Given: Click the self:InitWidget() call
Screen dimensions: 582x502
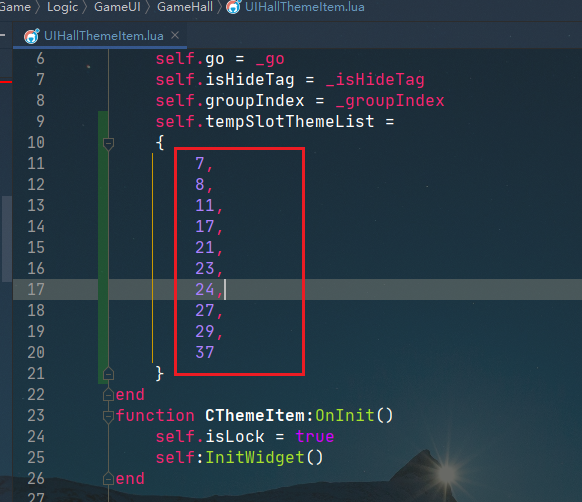Looking at the screenshot, I should click(x=239, y=457).
